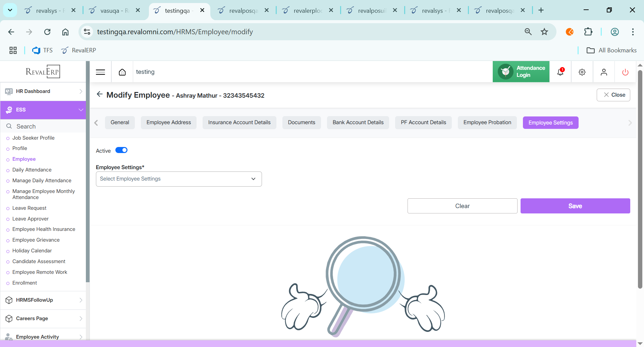Click back arrow beside Modify Employee

pyautogui.click(x=99, y=94)
